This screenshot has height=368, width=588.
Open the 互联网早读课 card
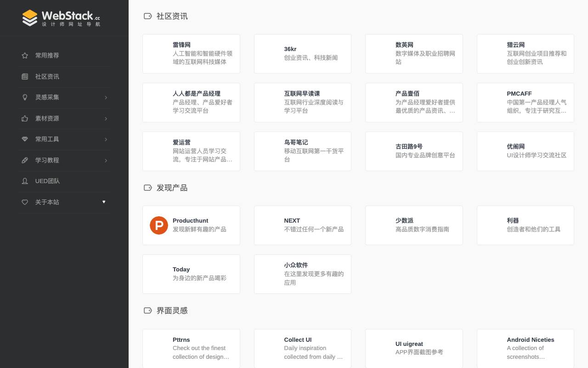[303, 103]
